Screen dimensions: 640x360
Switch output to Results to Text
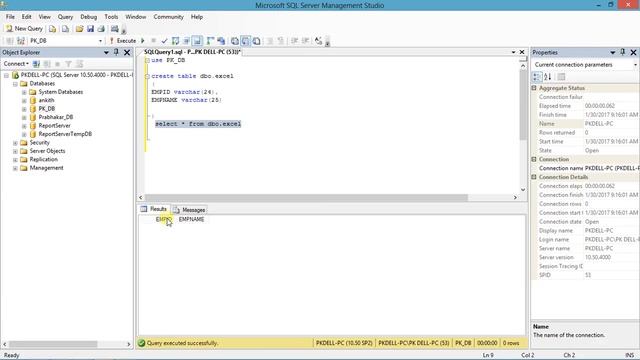pos(235,41)
